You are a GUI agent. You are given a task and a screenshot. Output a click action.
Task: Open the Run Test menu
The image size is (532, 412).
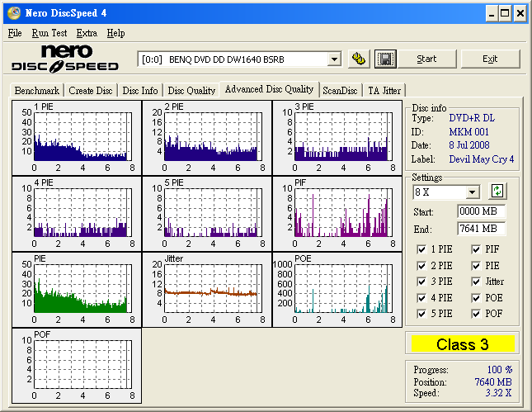tap(49, 33)
